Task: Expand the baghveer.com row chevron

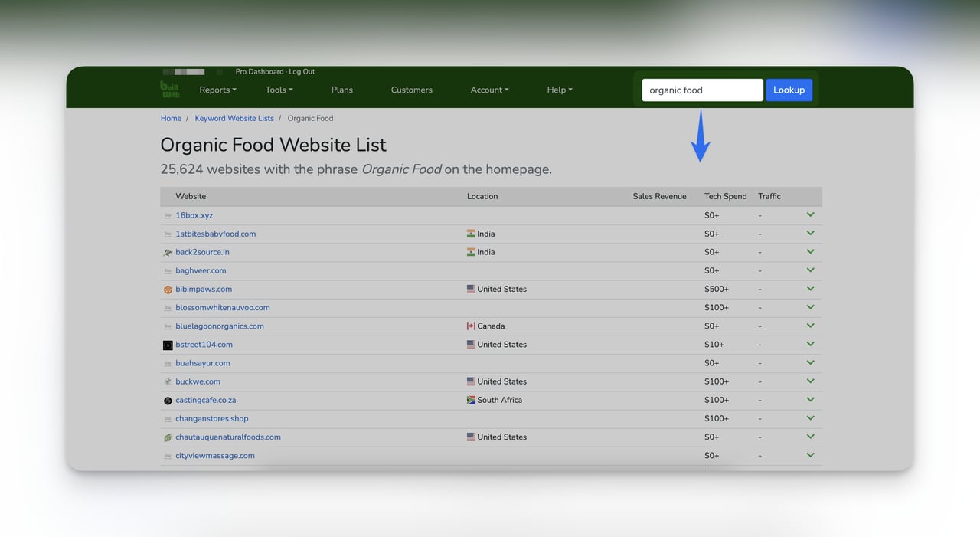Action: point(810,270)
